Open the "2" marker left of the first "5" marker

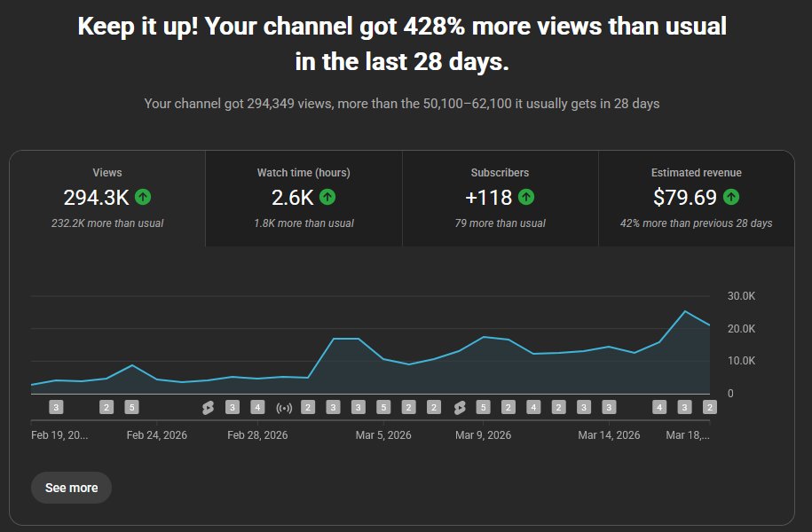(106, 407)
